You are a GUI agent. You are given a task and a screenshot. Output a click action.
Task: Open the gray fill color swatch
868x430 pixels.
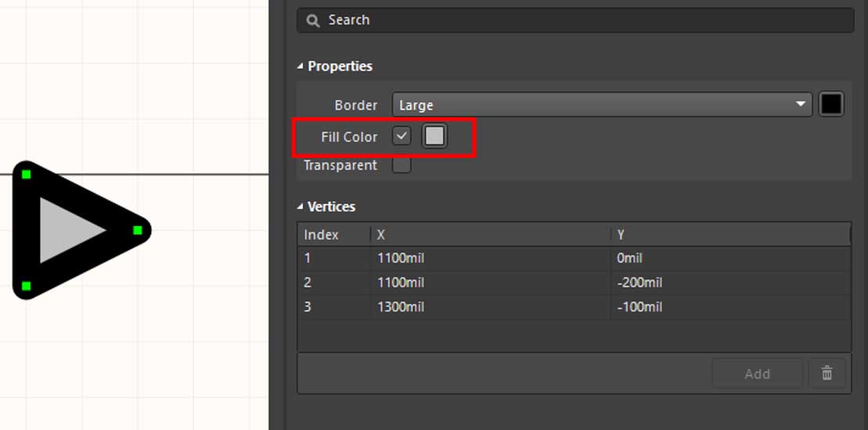tap(434, 136)
